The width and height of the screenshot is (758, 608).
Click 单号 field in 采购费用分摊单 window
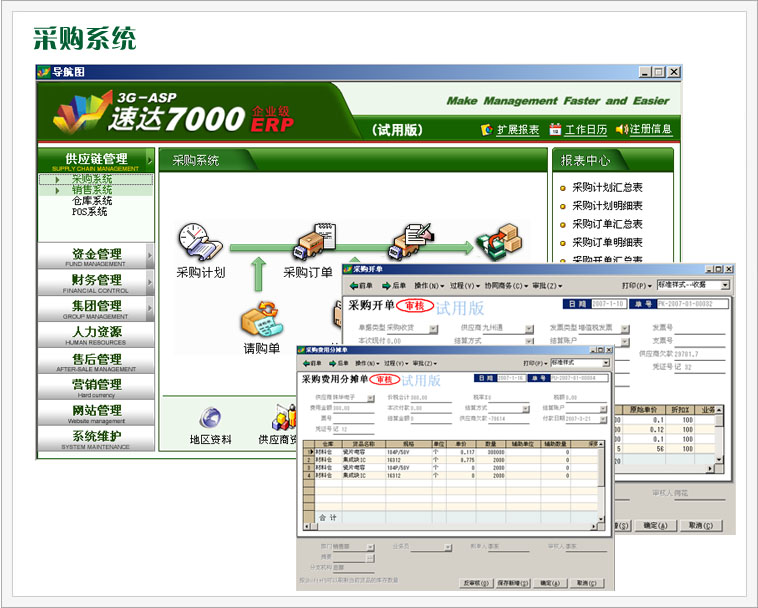579,378
